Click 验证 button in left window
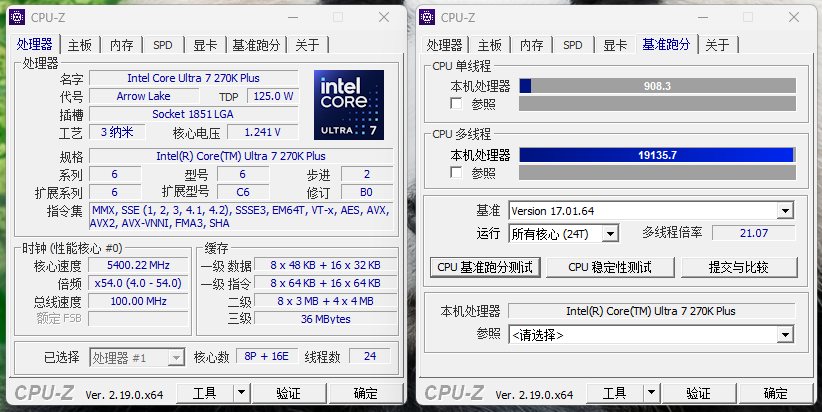822x412 pixels. [288, 393]
